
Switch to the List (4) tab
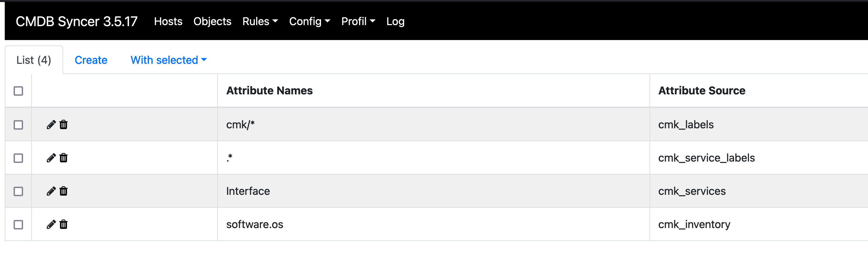[x=34, y=60]
